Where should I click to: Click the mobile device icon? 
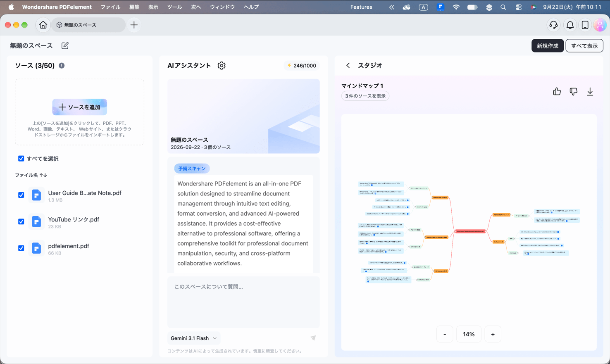585,25
